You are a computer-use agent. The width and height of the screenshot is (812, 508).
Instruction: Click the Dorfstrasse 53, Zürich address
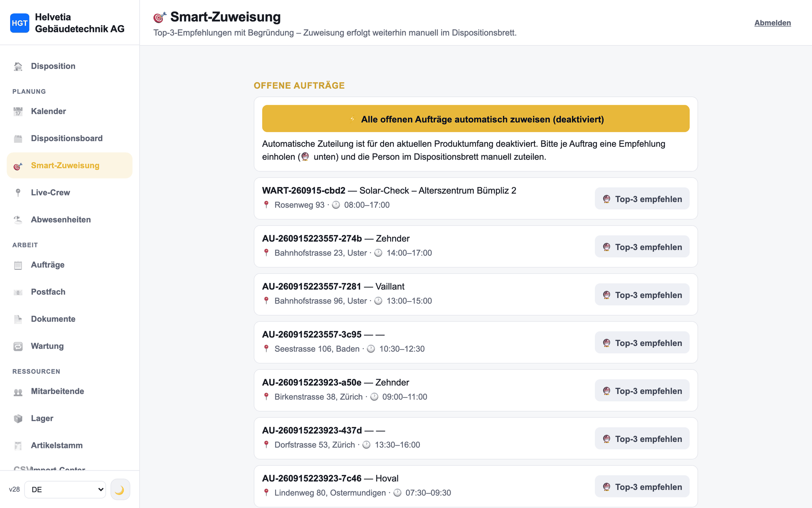pos(315,445)
